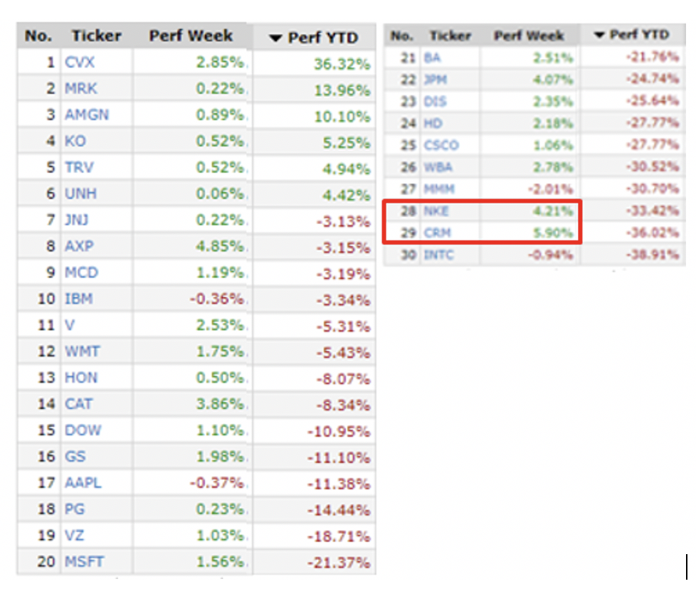Open the KO ticker link
The image size is (696, 616).
(75, 141)
